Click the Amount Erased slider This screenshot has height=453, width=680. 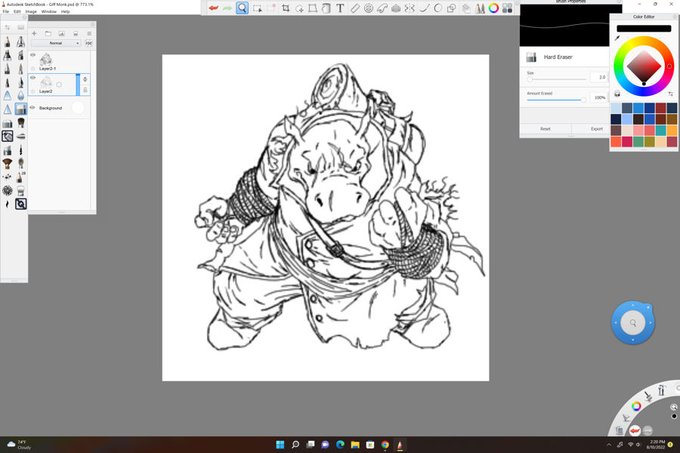point(556,100)
